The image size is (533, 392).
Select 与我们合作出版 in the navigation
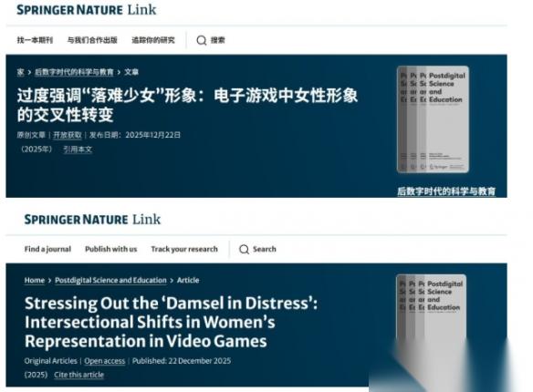92,40
